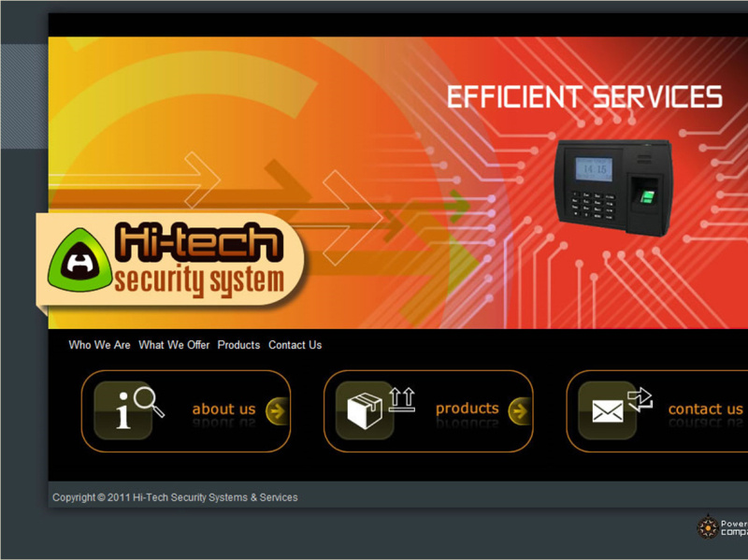748x560 pixels.
Task: Click the powered-by company name text
Action: (x=734, y=526)
